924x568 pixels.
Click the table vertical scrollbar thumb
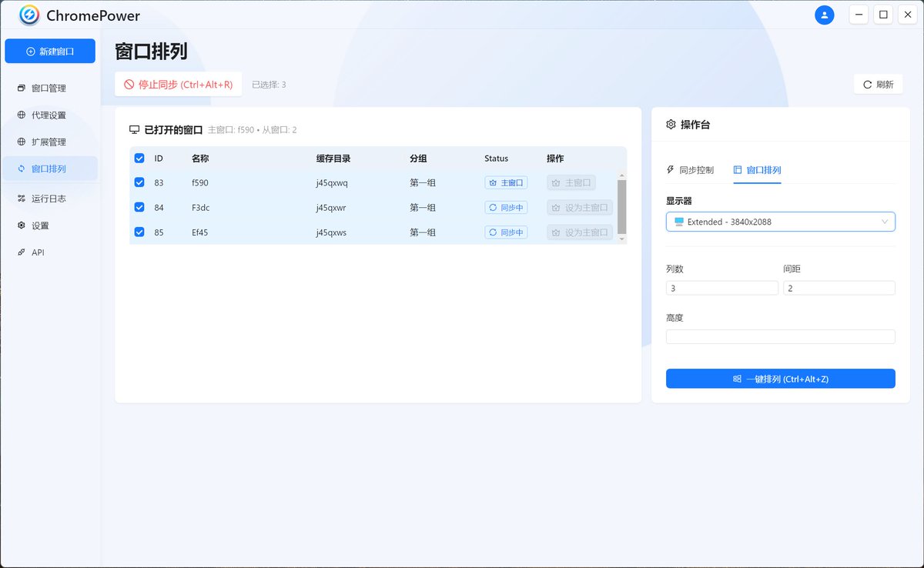621,207
